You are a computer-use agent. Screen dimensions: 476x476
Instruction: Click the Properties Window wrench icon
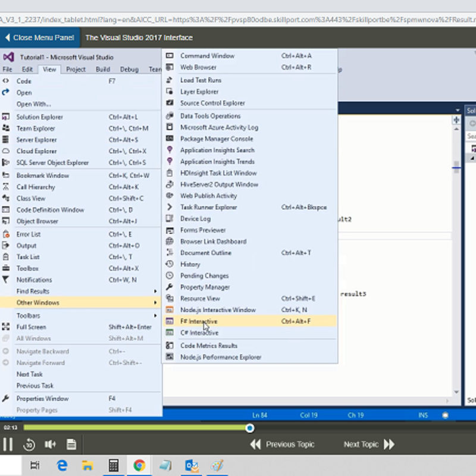click(x=6, y=398)
